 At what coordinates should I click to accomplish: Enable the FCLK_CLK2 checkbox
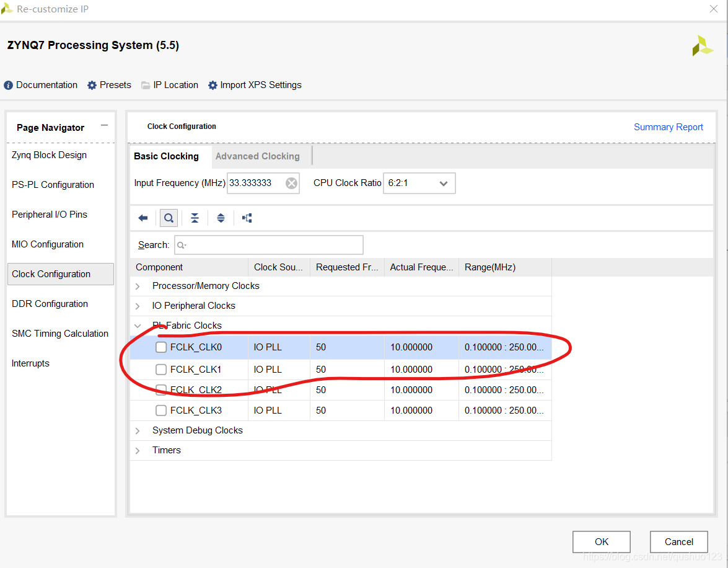click(161, 389)
